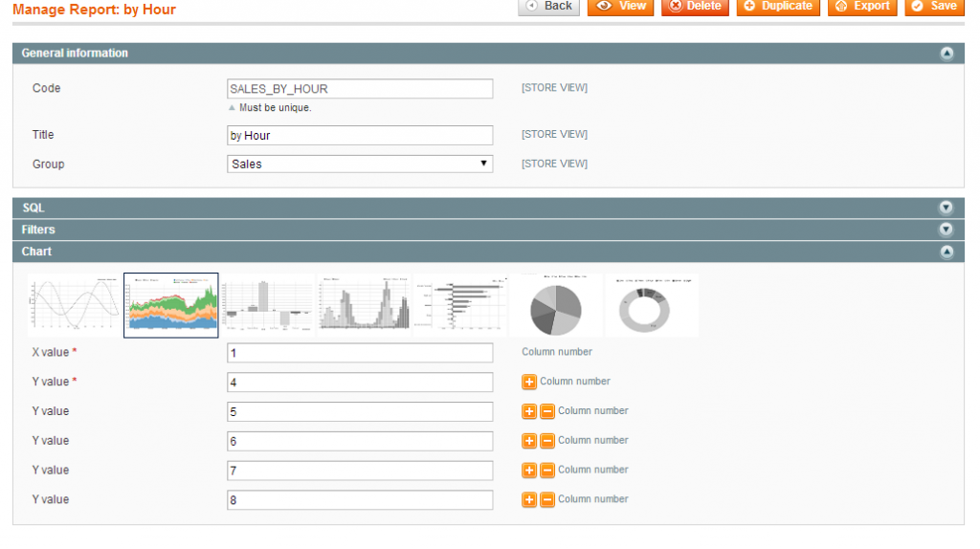Collapse the General information section
Viewport: 980px width, 549px height.
(x=947, y=54)
